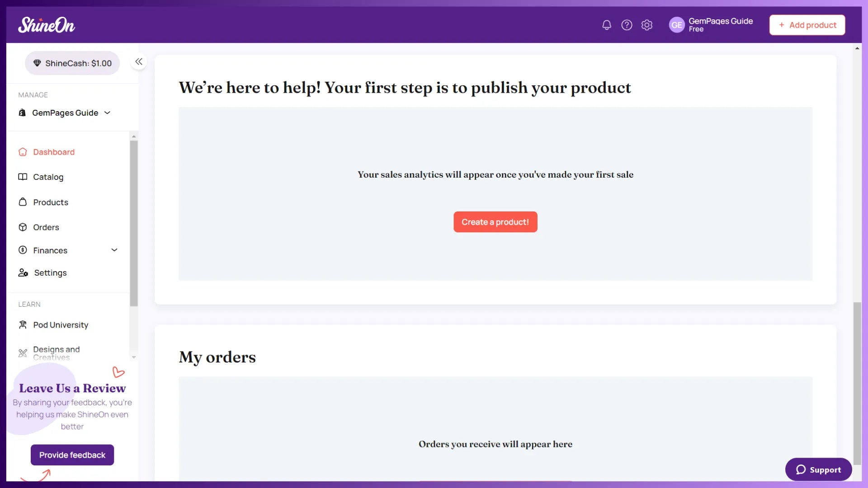Click the Leave Us a Review heading
868x488 pixels.
pyautogui.click(x=72, y=388)
